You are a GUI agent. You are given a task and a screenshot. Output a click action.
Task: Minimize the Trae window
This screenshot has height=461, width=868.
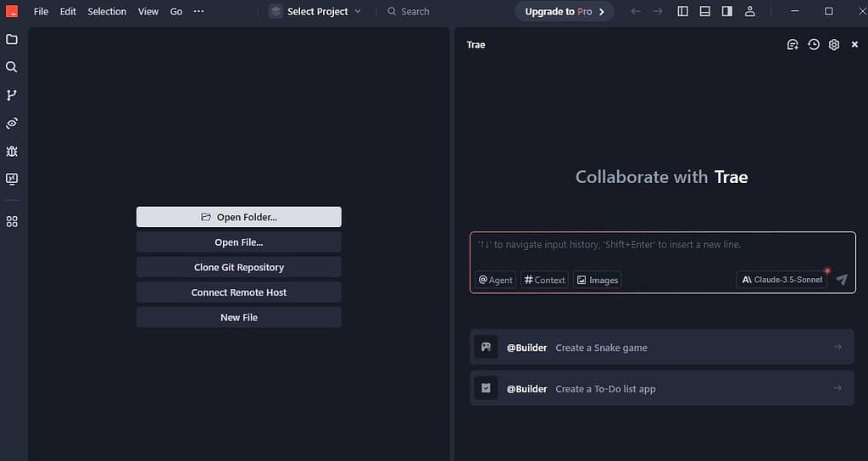pyautogui.click(x=795, y=11)
